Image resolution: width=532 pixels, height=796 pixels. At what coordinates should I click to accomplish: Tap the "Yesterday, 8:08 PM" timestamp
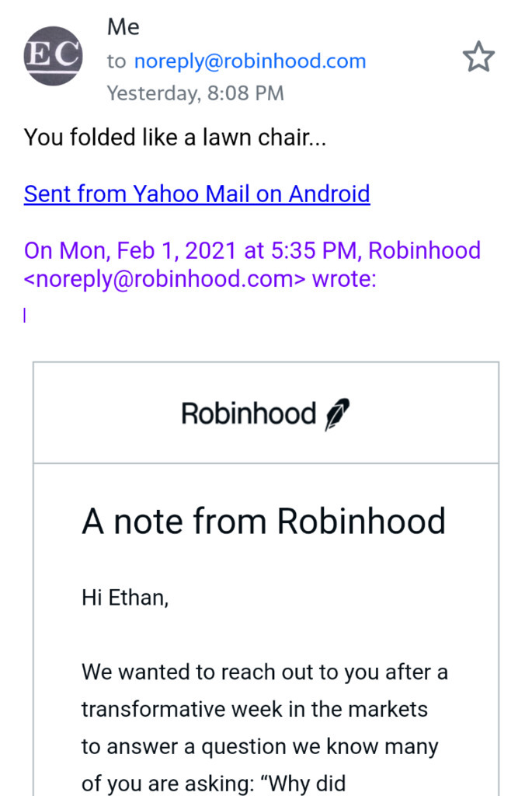pos(195,93)
